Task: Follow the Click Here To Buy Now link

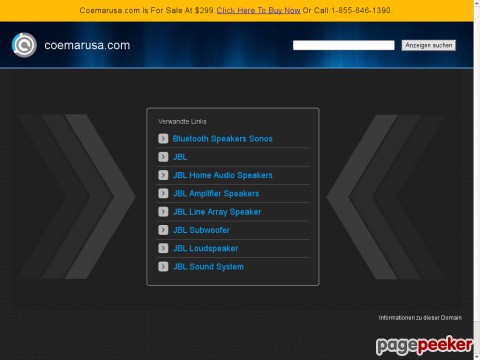Action: point(258,10)
